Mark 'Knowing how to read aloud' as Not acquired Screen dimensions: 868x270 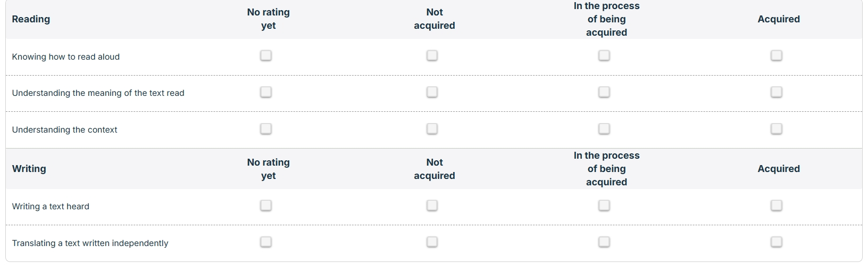[x=432, y=55]
